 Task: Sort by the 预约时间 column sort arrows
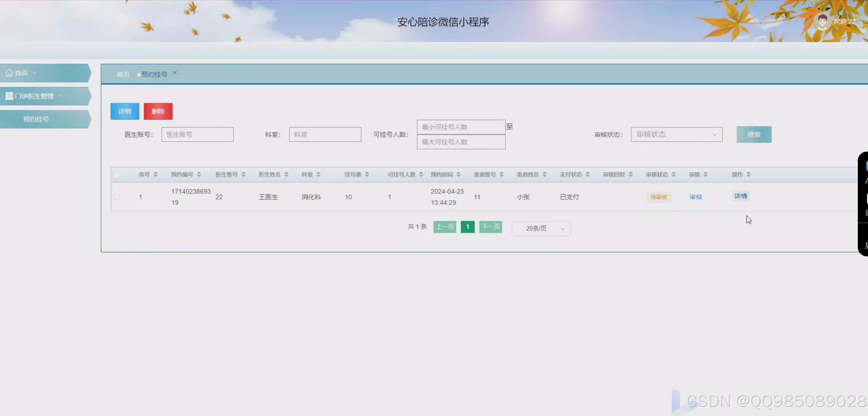tap(459, 174)
